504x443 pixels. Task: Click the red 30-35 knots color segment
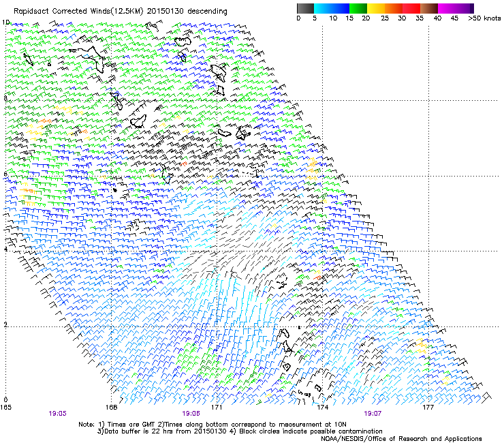[411, 8]
